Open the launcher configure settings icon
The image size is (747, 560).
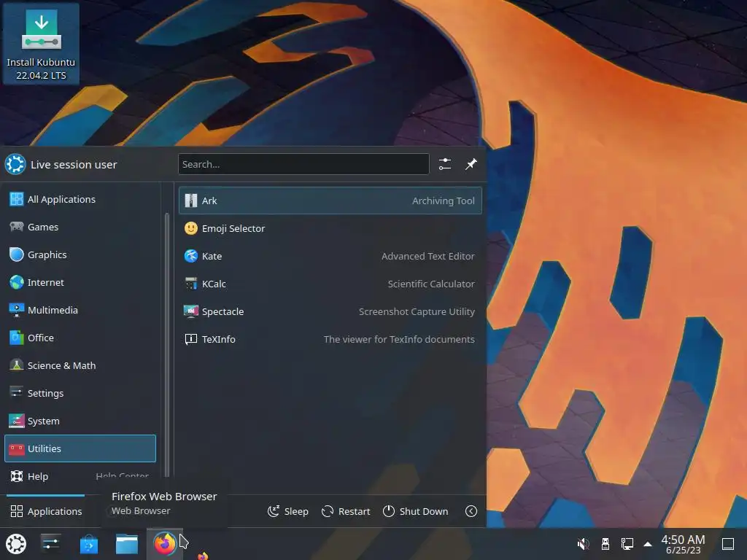[x=444, y=164]
